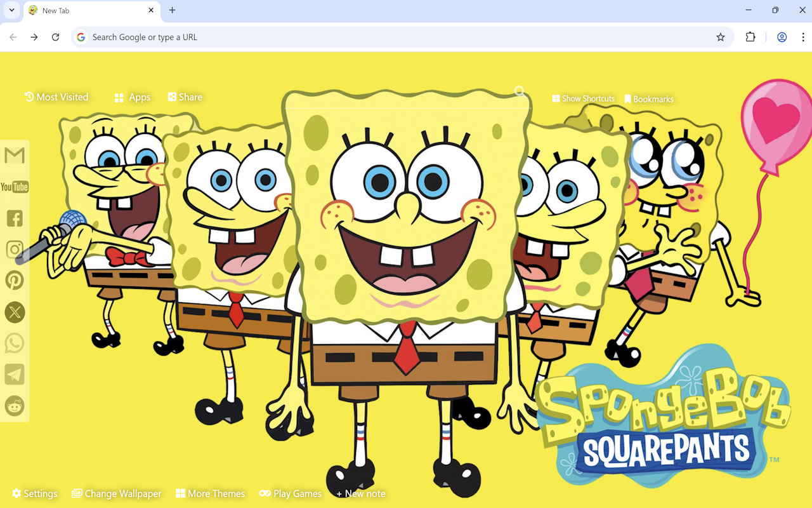Open the Apps menu item
The image size is (812, 508).
pos(131,97)
